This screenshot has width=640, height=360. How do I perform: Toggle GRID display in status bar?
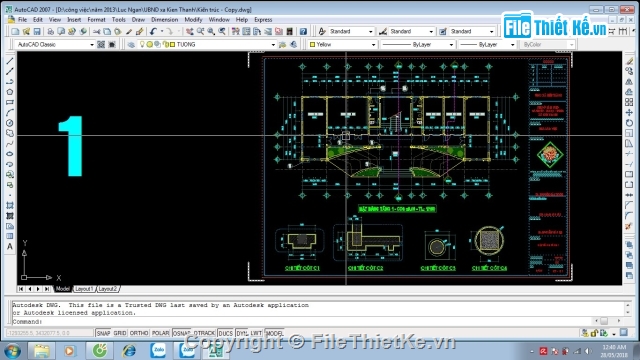click(120, 333)
